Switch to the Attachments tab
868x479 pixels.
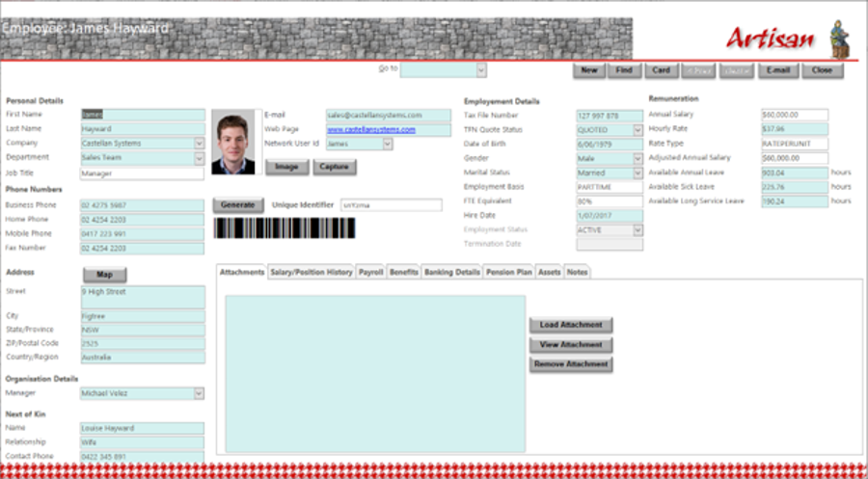click(242, 272)
